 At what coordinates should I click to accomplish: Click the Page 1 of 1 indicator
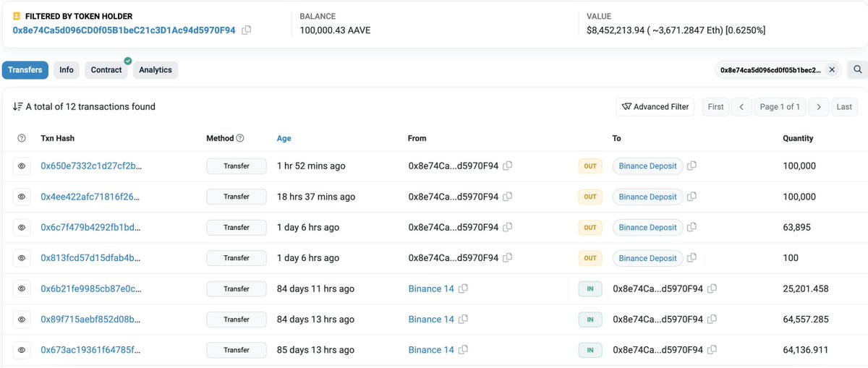coord(780,107)
